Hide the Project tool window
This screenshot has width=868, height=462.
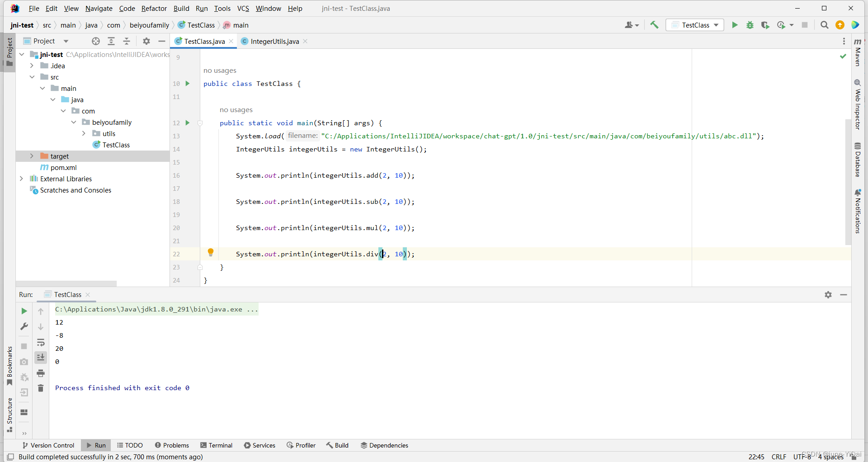click(162, 41)
